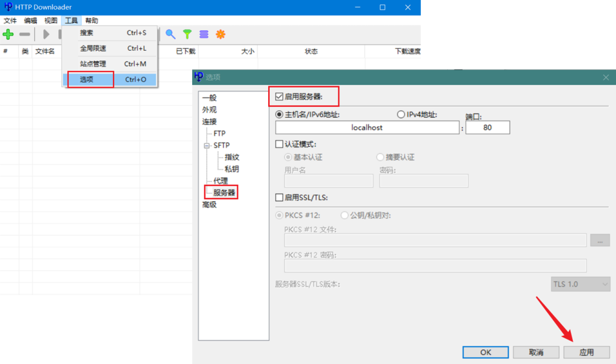
Task: Click the 下载速度 column header
Action: point(407,51)
